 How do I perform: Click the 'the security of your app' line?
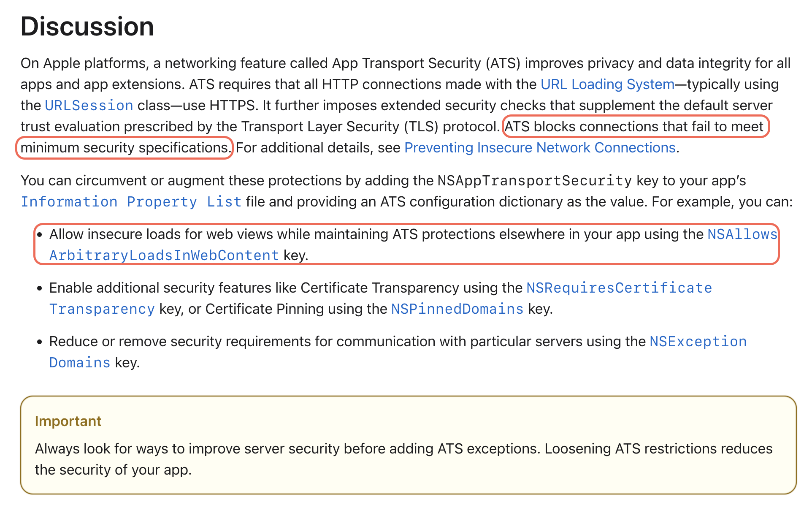point(113,470)
